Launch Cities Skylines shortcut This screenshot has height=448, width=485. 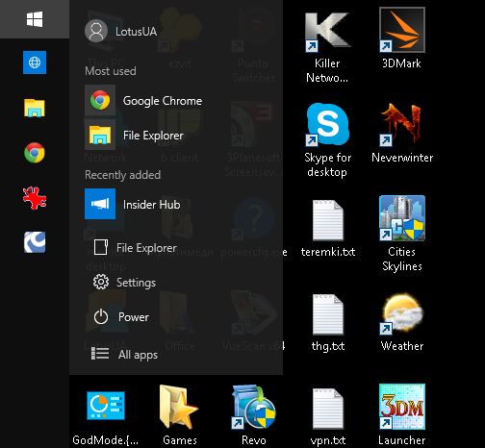click(402, 234)
